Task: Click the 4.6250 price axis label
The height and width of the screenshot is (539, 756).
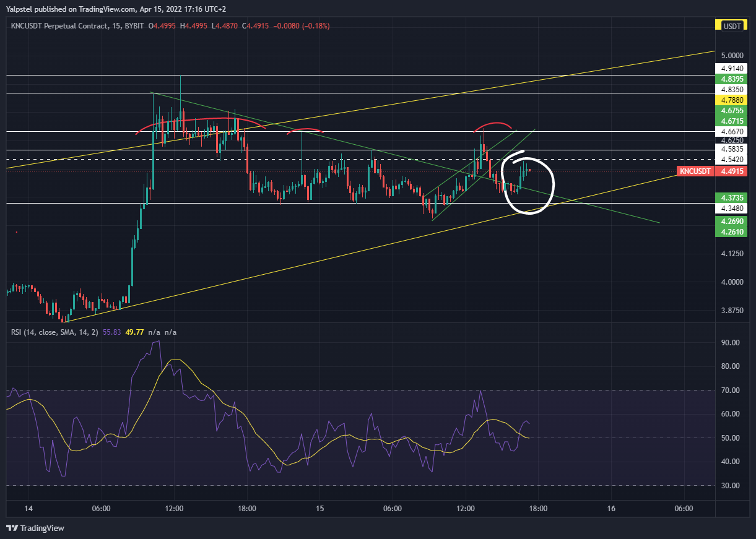Action: tap(732, 140)
